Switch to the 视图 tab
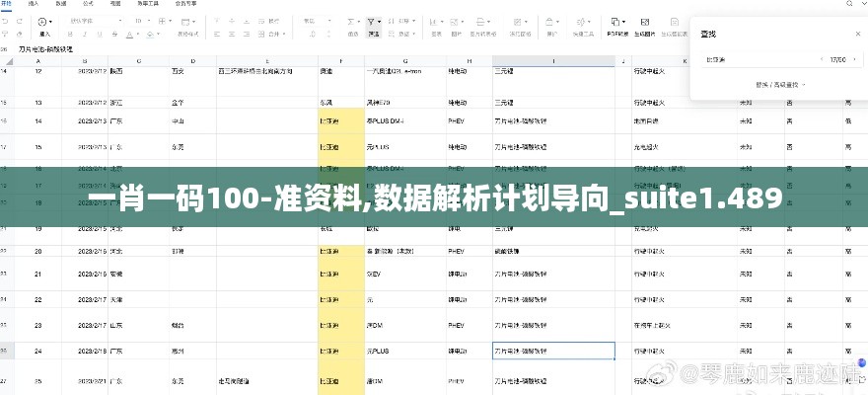Viewport: 868px width, 395px height. pyautogui.click(x=115, y=4)
